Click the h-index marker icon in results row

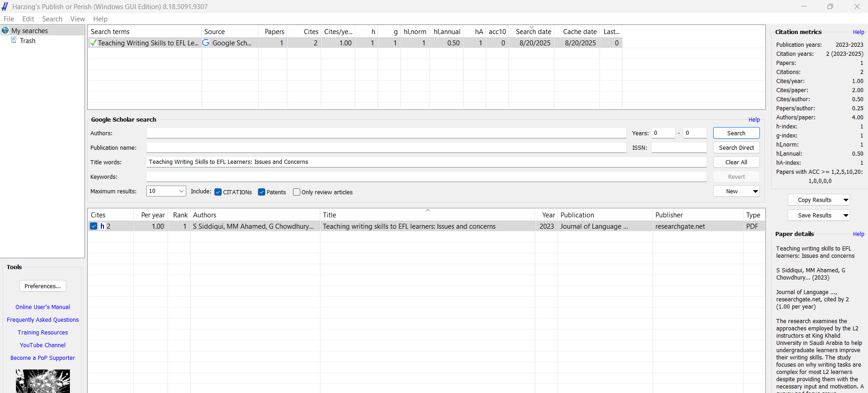pyautogui.click(x=103, y=226)
